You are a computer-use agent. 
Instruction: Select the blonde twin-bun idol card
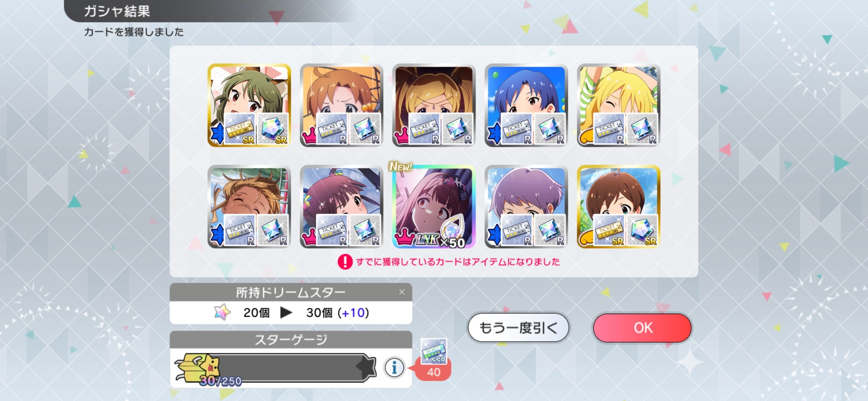pos(434,105)
